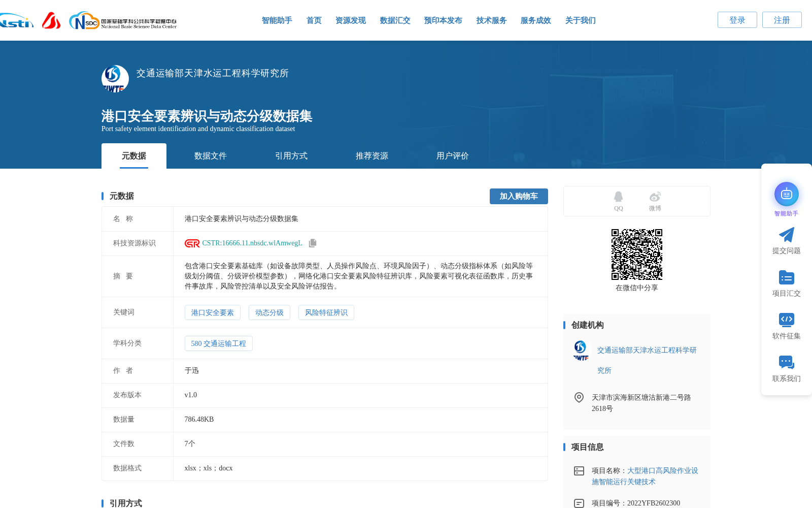812x508 pixels.
Task: Click the 创建机构 institute small logo
Action: (x=581, y=351)
